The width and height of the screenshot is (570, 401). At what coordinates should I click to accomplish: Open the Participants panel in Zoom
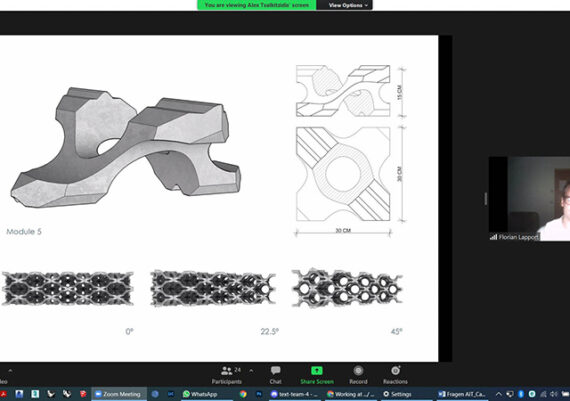point(227,375)
